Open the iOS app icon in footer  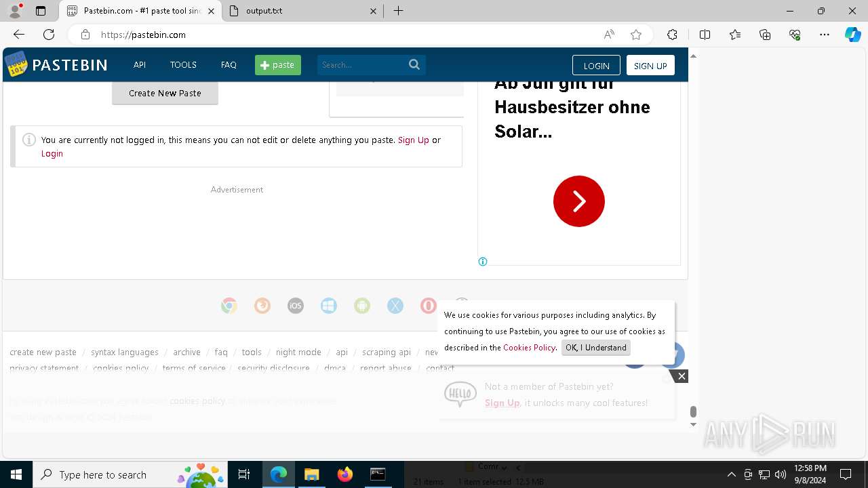(296, 306)
